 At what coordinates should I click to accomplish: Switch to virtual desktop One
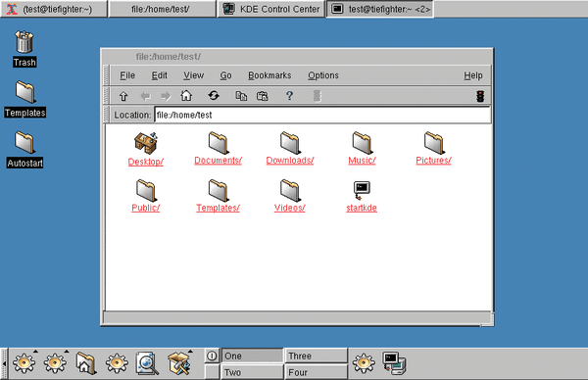253,356
